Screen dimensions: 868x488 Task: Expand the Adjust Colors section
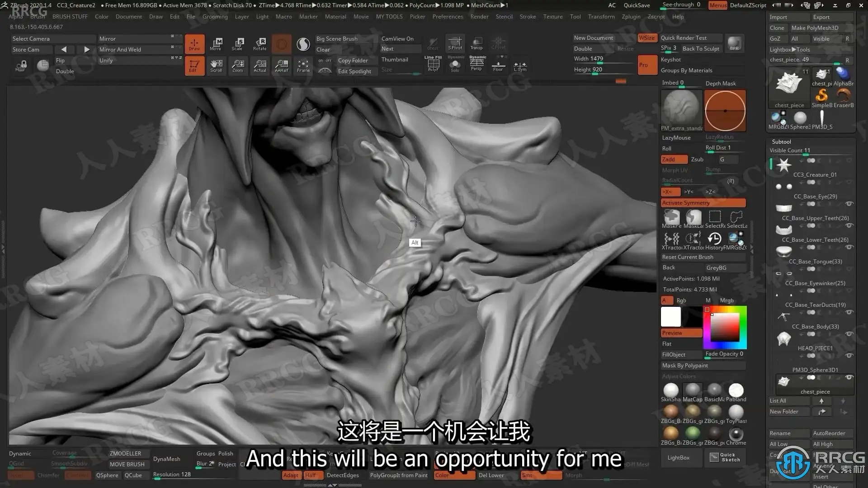click(679, 376)
